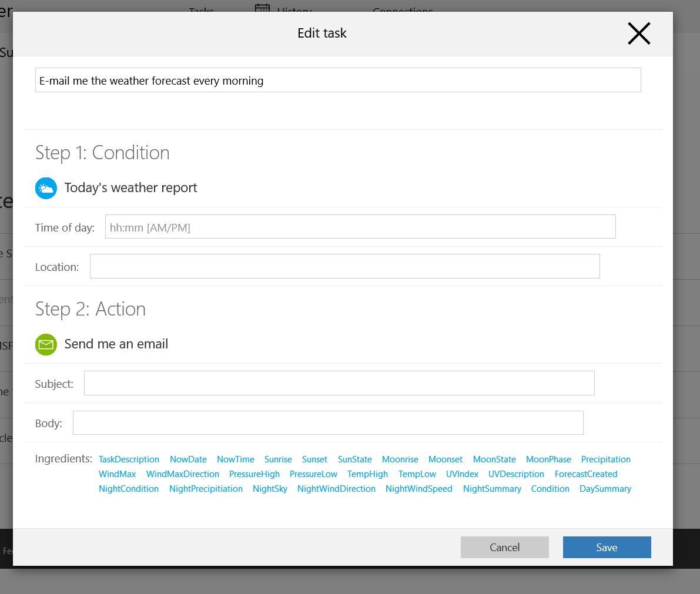Save the edited task

(x=607, y=547)
